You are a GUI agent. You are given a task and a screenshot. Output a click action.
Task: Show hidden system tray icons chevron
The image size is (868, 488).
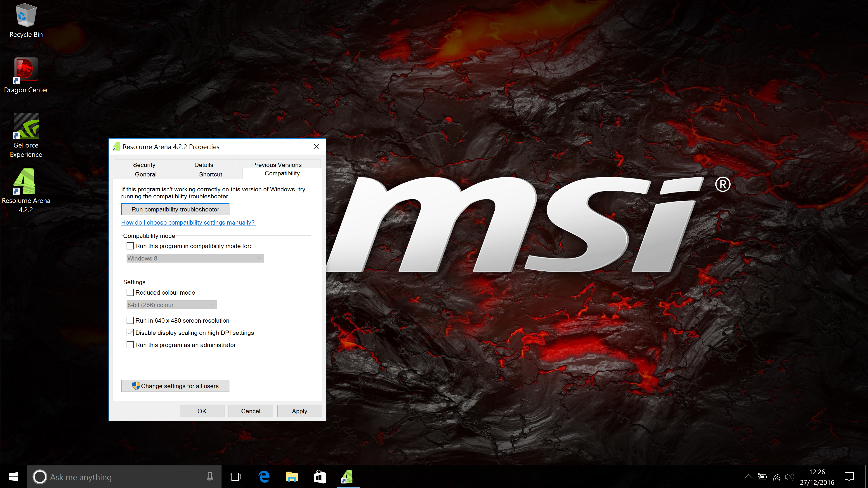748,476
